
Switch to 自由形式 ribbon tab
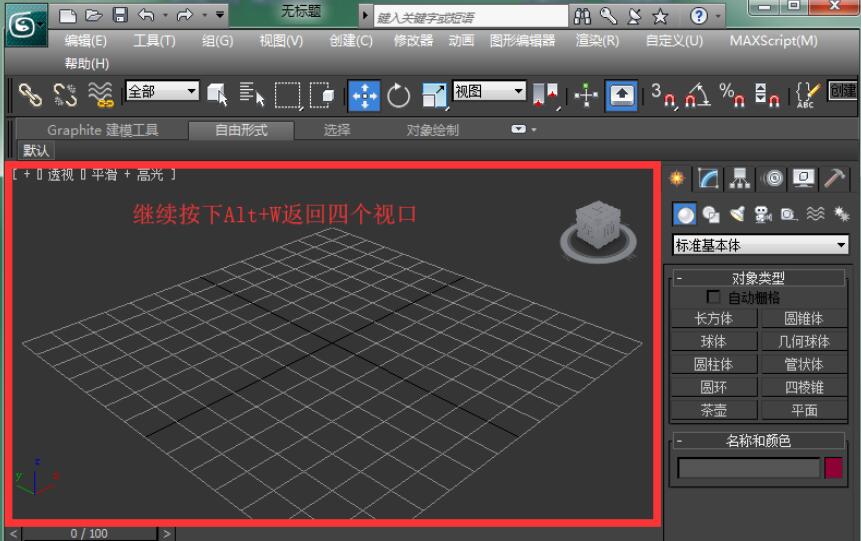241,130
